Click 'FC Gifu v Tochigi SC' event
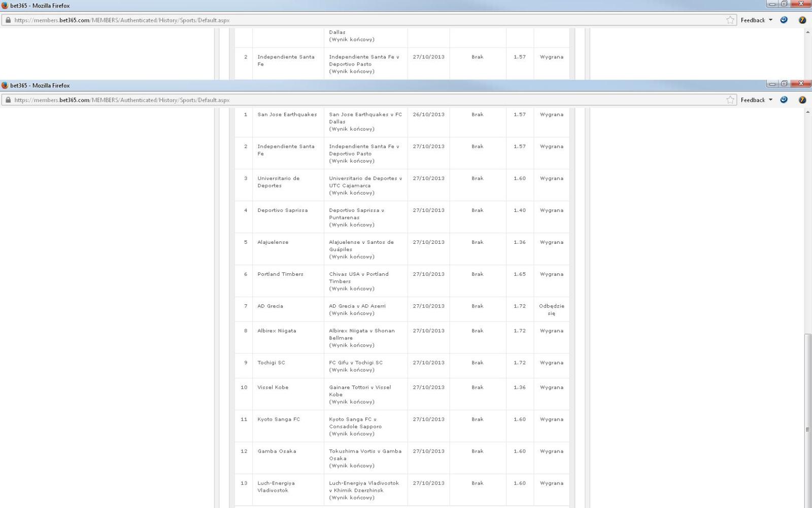 pyautogui.click(x=356, y=363)
